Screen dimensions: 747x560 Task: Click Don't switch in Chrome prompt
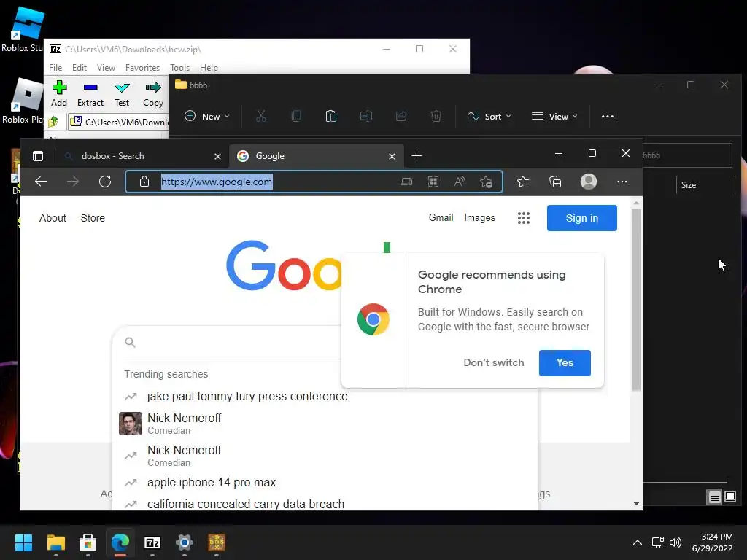tap(494, 363)
